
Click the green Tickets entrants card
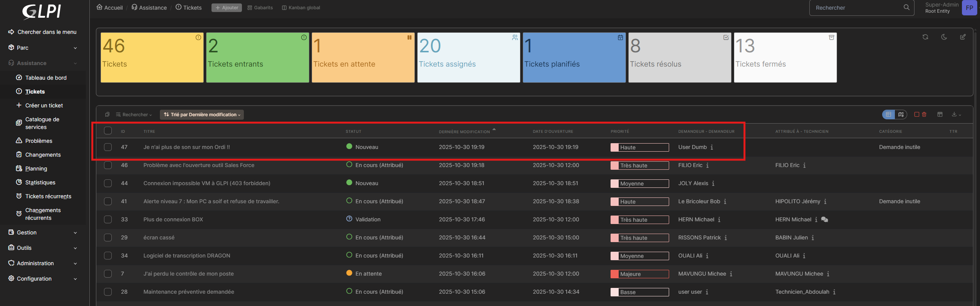click(257, 58)
